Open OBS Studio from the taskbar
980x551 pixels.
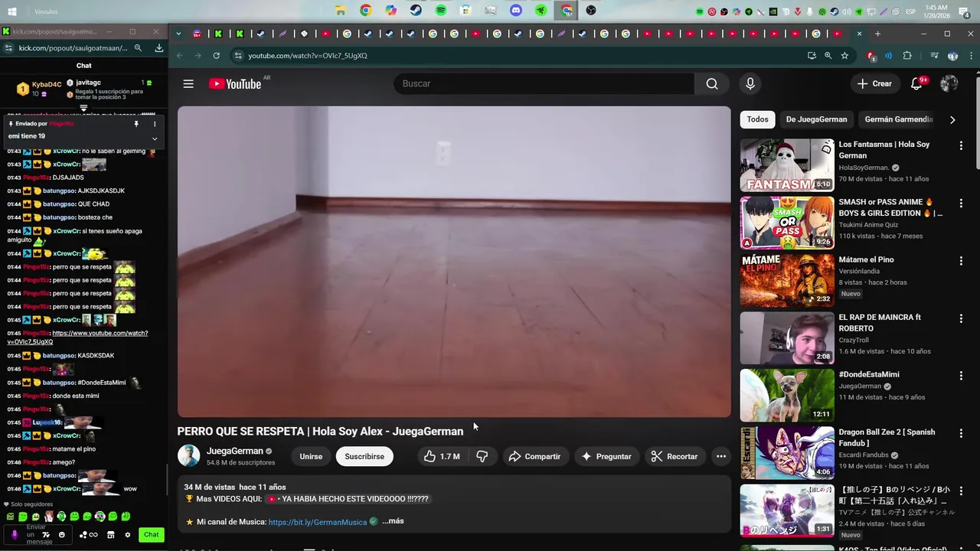click(591, 11)
